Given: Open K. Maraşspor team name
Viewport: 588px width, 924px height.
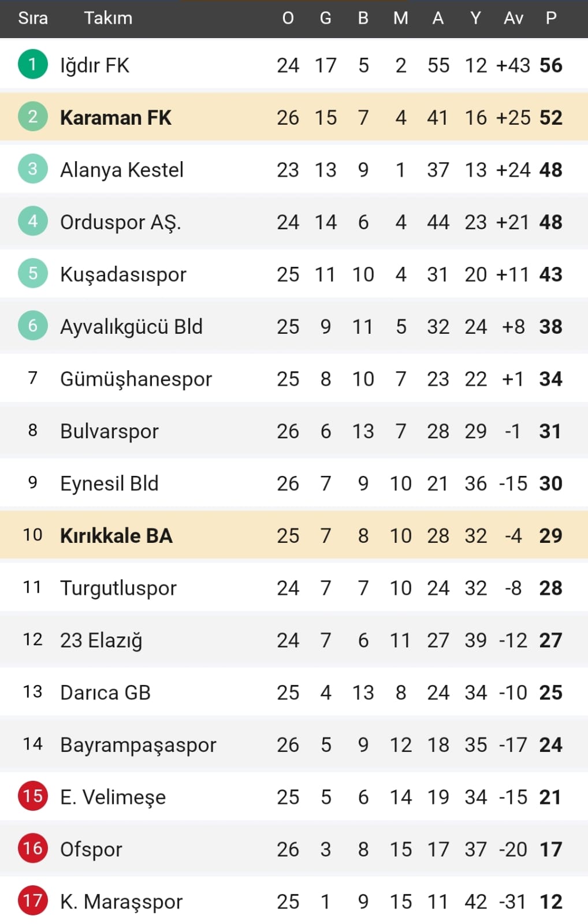Looking at the screenshot, I should (121, 901).
